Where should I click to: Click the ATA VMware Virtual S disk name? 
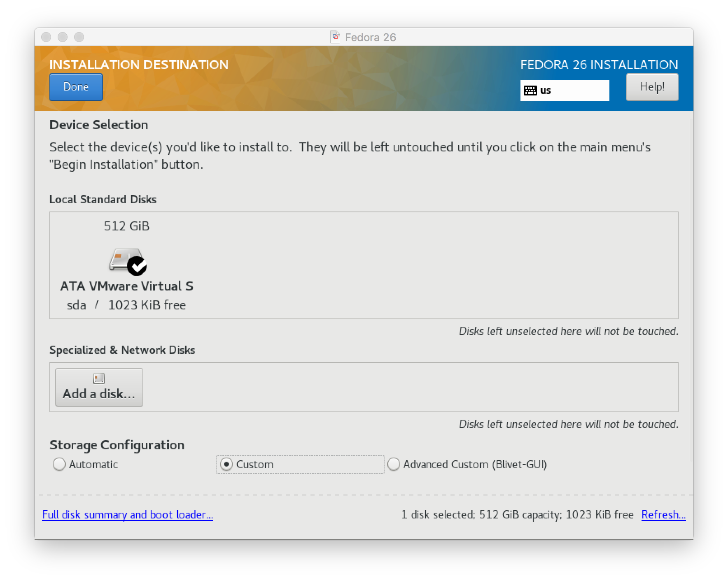click(x=127, y=286)
